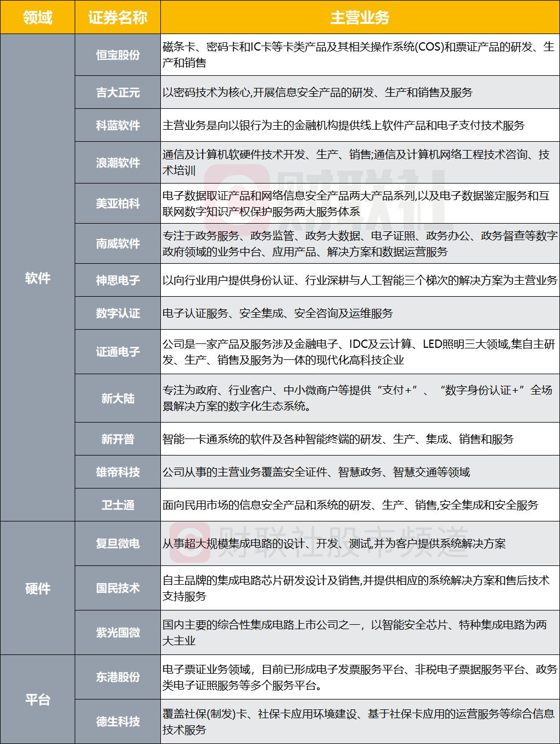Select the 吉大正元 stock name
Image resolution: width=560 pixels, height=744 pixels.
[x=117, y=92]
